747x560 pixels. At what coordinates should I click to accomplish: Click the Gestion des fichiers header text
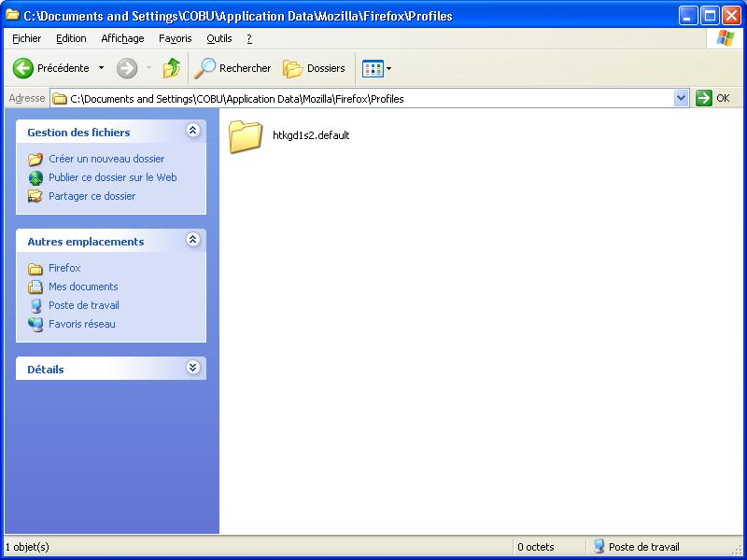coord(78,133)
